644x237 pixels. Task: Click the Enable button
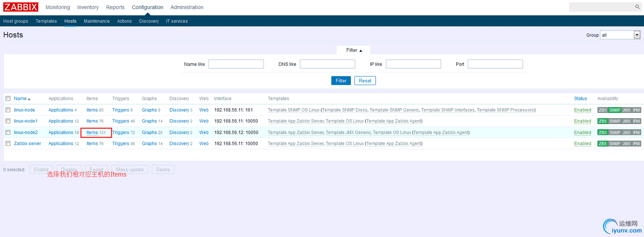pos(41,169)
